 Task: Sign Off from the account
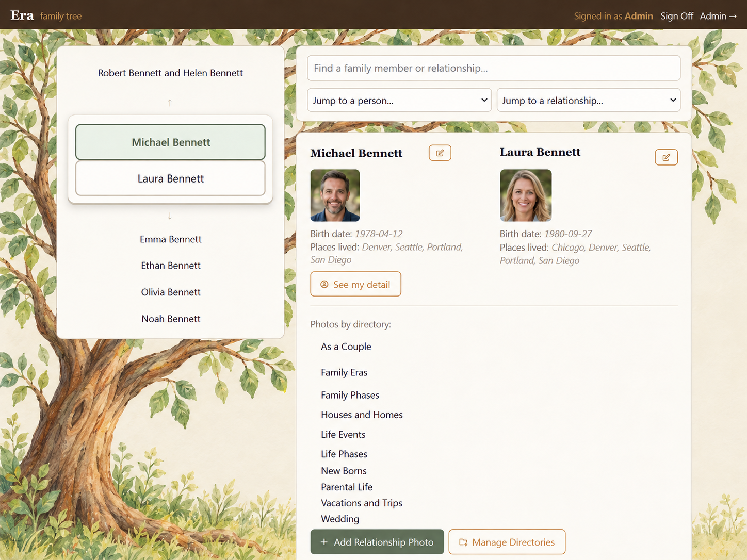tap(677, 16)
